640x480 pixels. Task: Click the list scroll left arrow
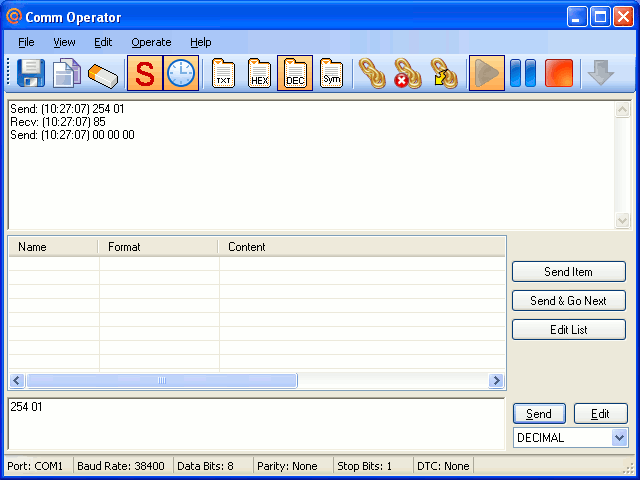(x=17, y=380)
